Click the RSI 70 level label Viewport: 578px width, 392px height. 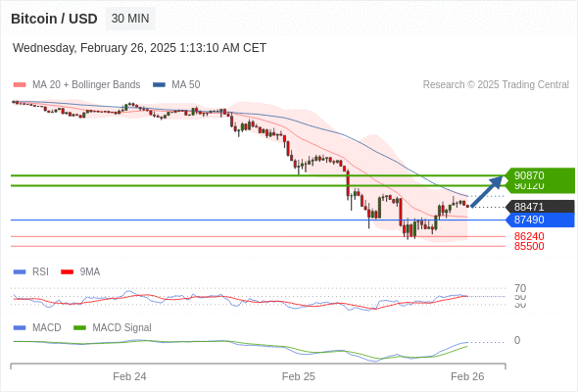pyautogui.click(x=520, y=288)
